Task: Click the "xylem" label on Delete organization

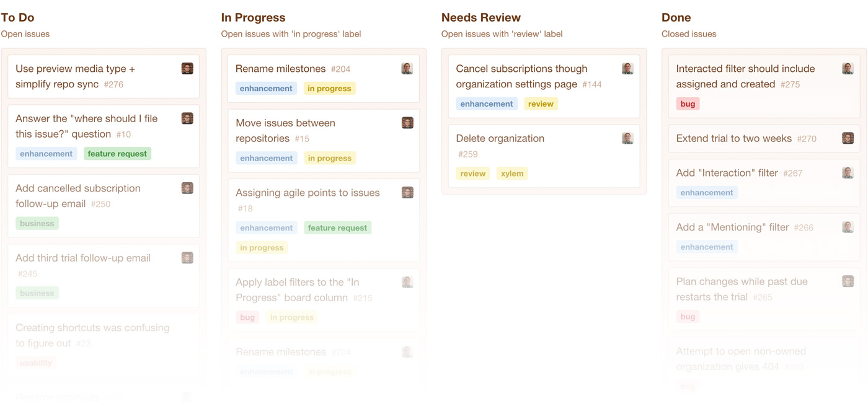Action: 512,174
